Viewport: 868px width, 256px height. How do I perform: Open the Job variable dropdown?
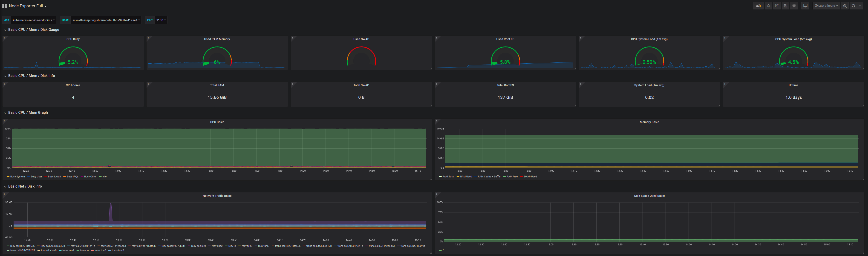(x=33, y=20)
